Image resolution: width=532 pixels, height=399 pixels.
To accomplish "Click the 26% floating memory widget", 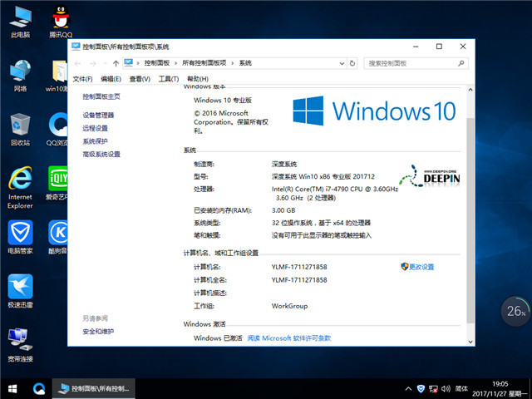I will (515, 311).
